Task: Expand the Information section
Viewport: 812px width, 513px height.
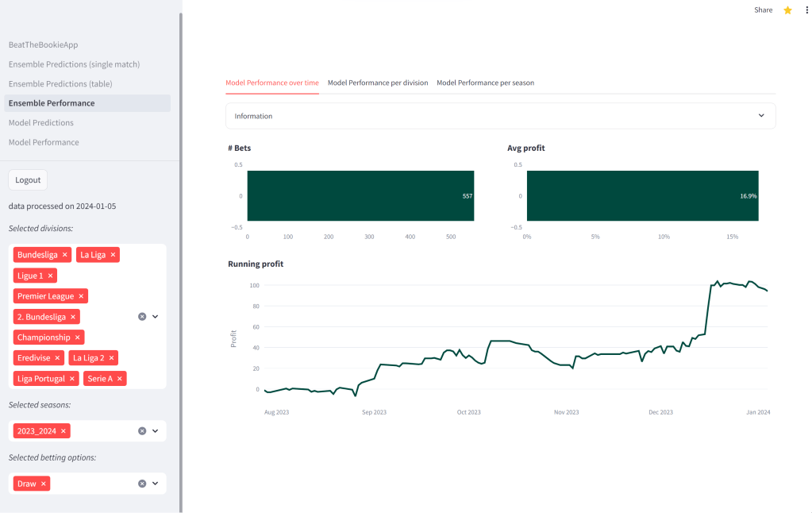Action: point(500,116)
